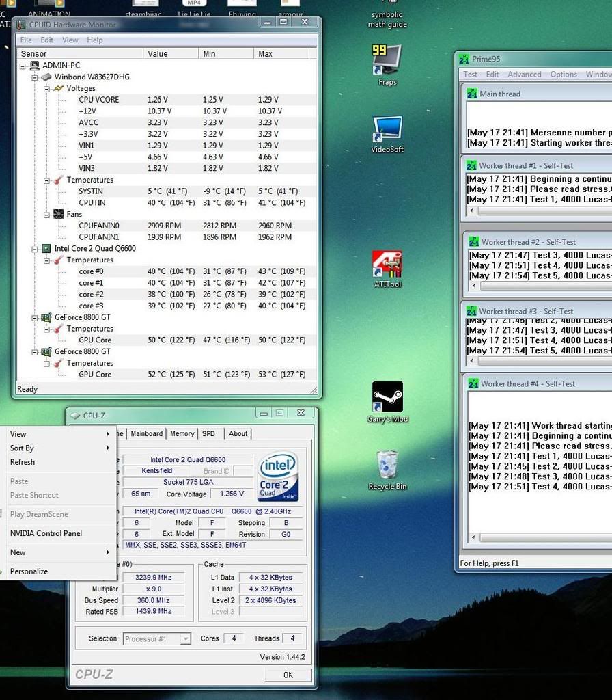The height and width of the screenshot is (700, 612).
Task: Click the computer icon beside ADMIN-PC
Action: click(34, 66)
